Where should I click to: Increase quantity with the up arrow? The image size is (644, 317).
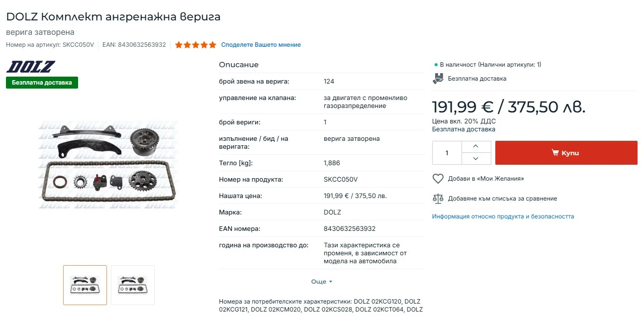tap(476, 146)
